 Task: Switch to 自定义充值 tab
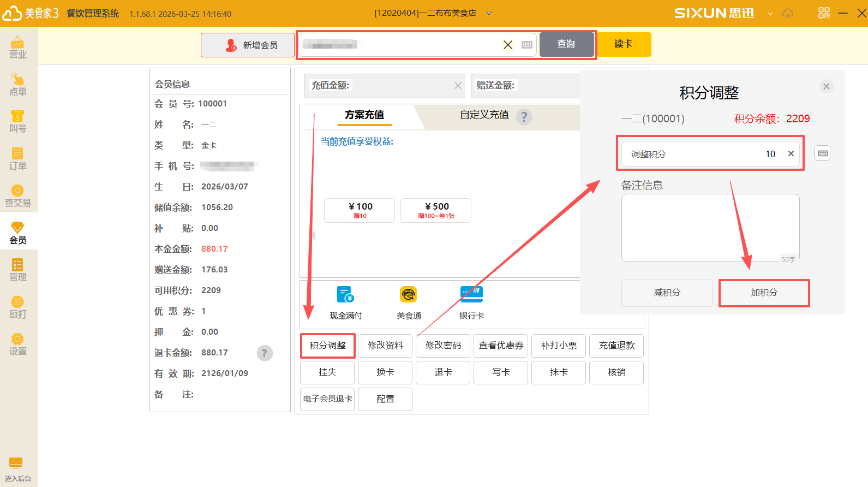point(484,115)
